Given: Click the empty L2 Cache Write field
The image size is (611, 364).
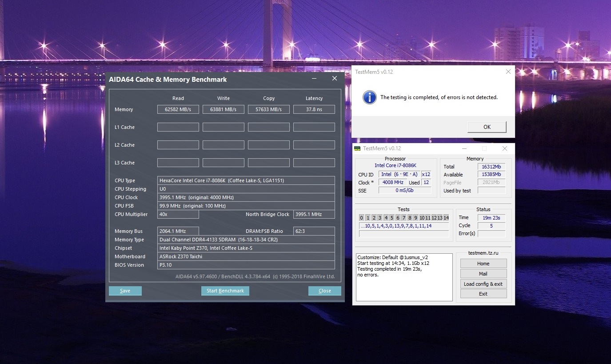Looking at the screenshot, I should click(x=224, y=145).
